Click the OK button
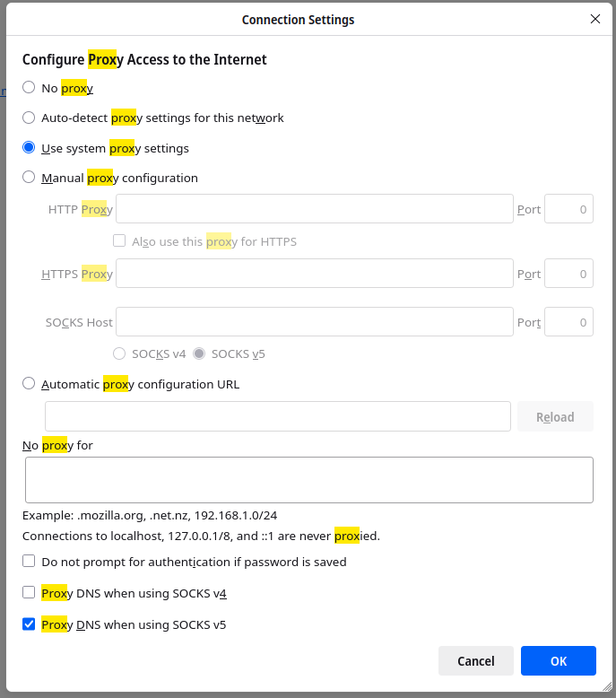616x698 pixels. (558, 661)
